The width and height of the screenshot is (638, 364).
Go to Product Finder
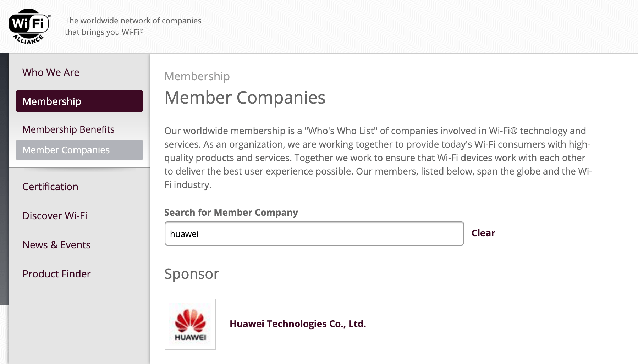click(56, 274)
